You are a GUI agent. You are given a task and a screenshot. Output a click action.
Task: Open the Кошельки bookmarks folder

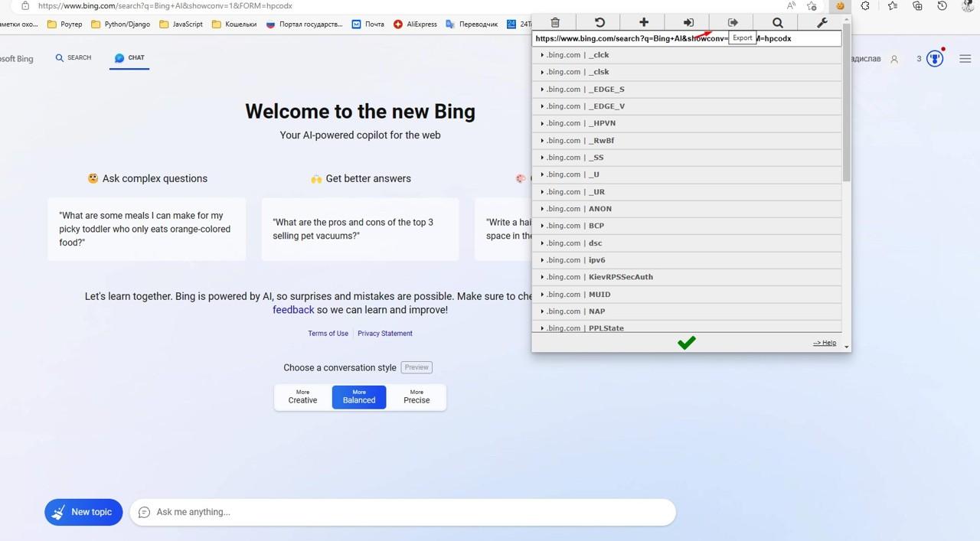(234, 24)
